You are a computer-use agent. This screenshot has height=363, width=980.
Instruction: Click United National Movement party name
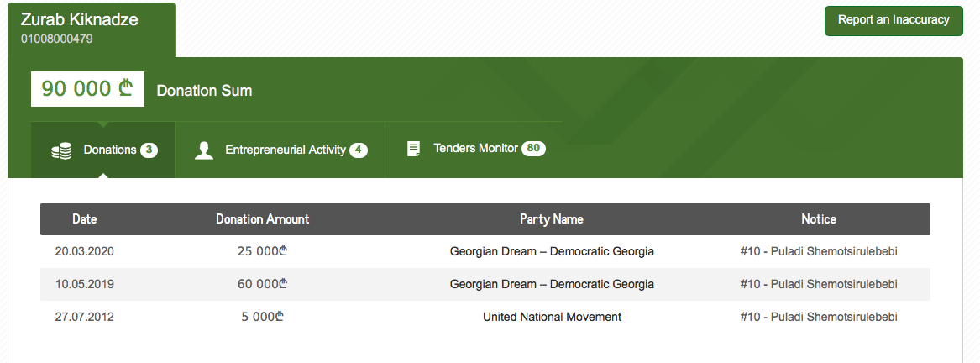click(552, 317)
